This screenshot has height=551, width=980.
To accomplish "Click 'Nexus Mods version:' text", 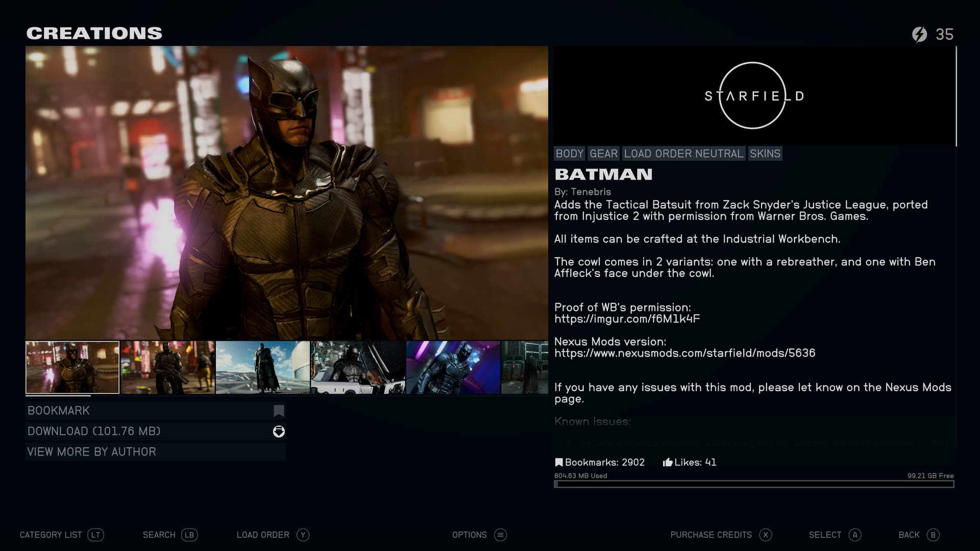I will coord(610,342).
